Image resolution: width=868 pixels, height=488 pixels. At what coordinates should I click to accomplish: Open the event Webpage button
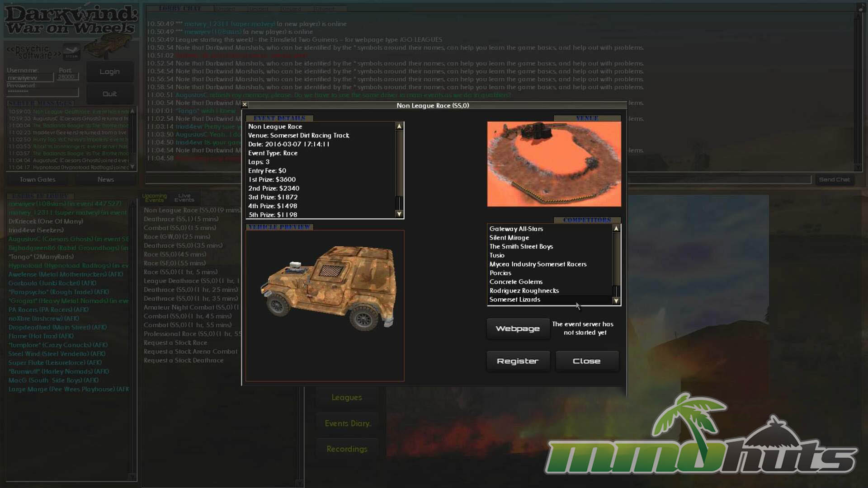[x=518, y=328]
